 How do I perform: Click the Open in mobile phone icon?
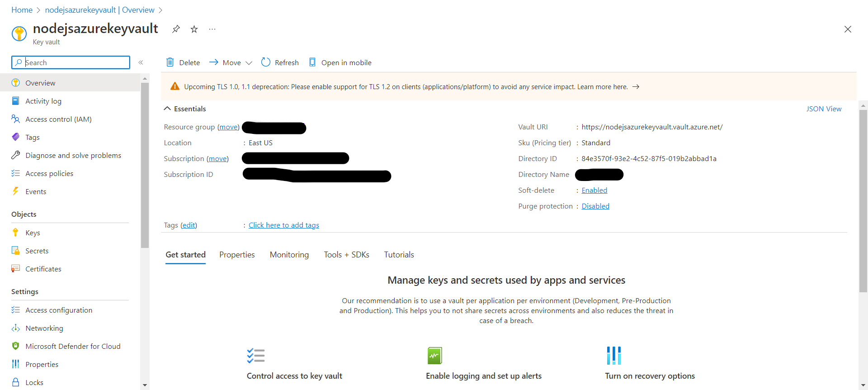[x=312, y=62]
